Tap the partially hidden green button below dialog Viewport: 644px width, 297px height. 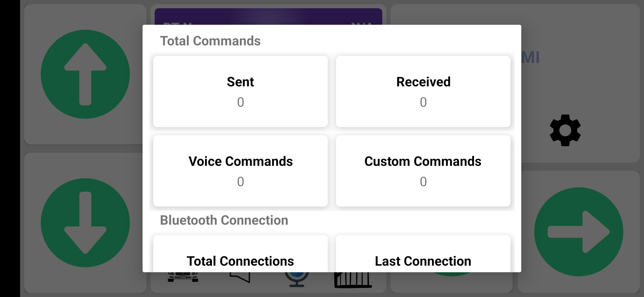[451, 274]
